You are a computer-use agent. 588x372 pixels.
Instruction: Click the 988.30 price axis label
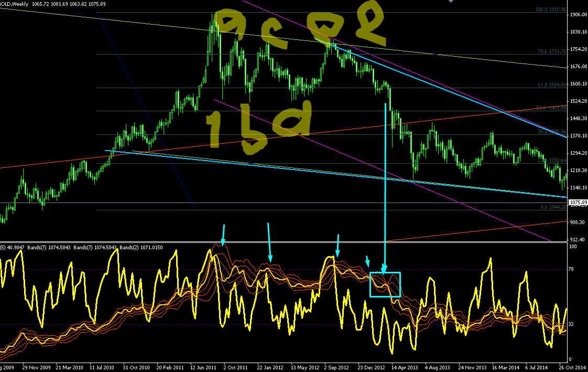[x=578, y=222]
